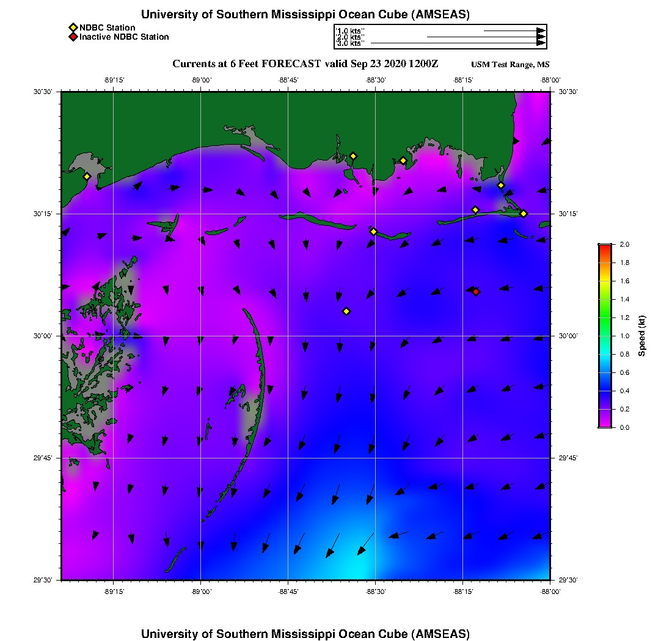Click the '0.6' color bar tick label
Viewport: 672px width, 641px height.
click(x=624, y=372)
